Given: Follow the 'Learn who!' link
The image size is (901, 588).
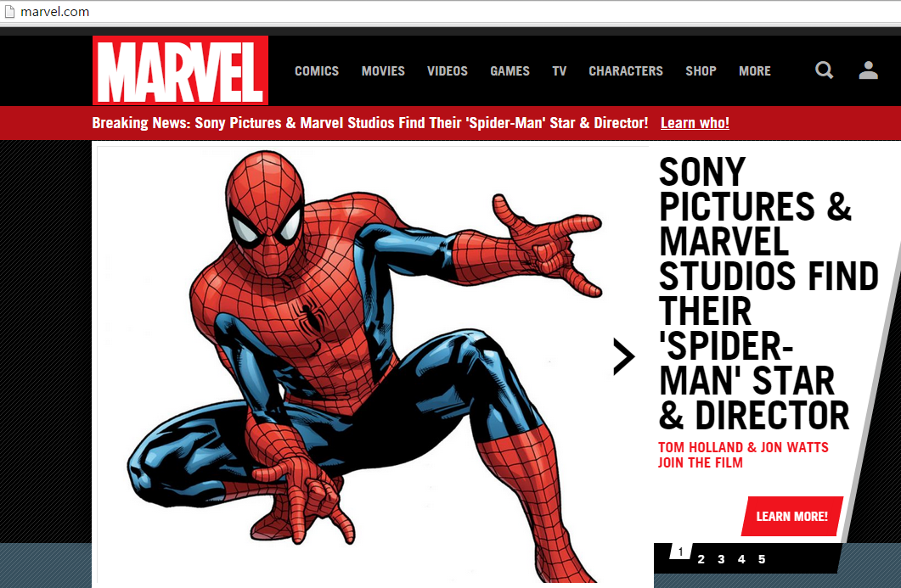Looking at the screenshot, I should (x=695, y=123).
